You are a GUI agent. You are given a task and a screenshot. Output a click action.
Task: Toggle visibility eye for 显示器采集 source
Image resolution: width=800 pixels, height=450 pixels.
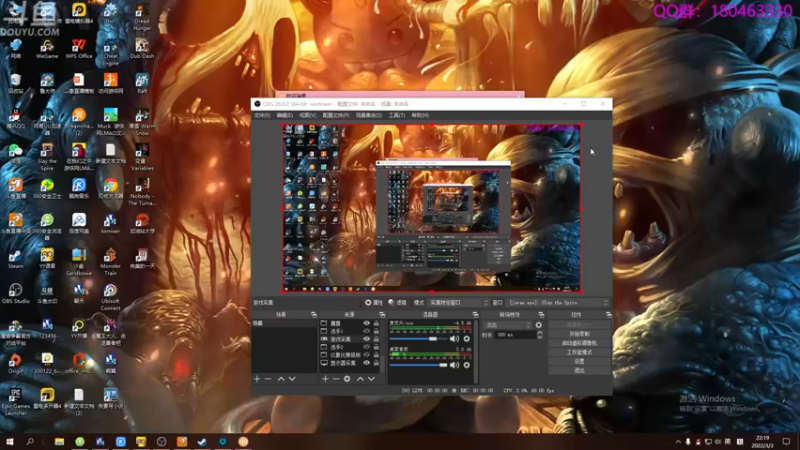366,363
